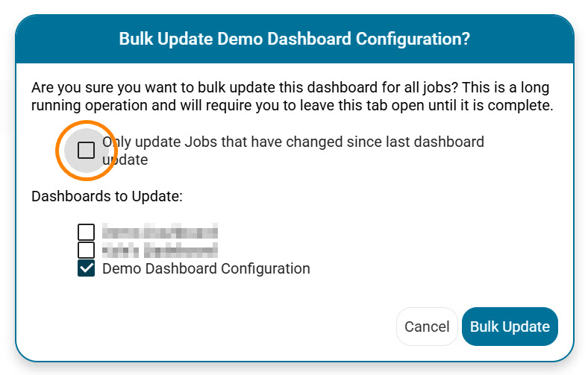The height and width of the screenshot is (375, 588).
Task: Click the wrapped word 'update' under the checkbox label
Action: (x=125, y=160)
